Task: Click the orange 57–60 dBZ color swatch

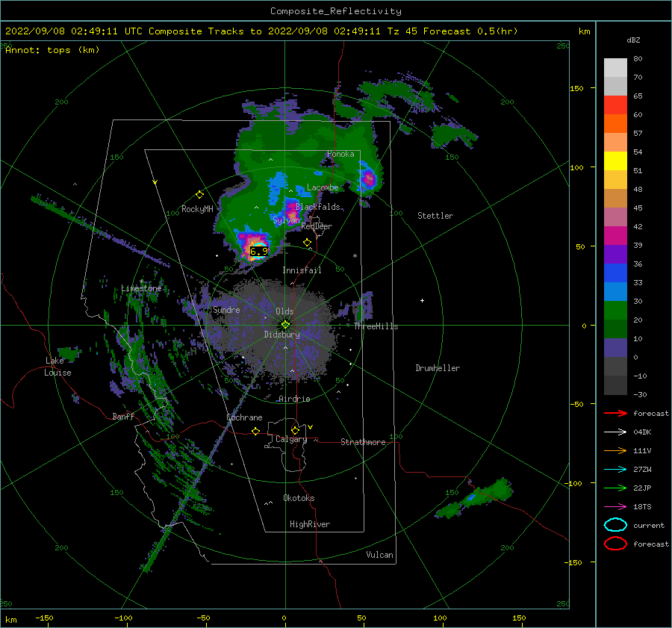Action: click(615, 123)
